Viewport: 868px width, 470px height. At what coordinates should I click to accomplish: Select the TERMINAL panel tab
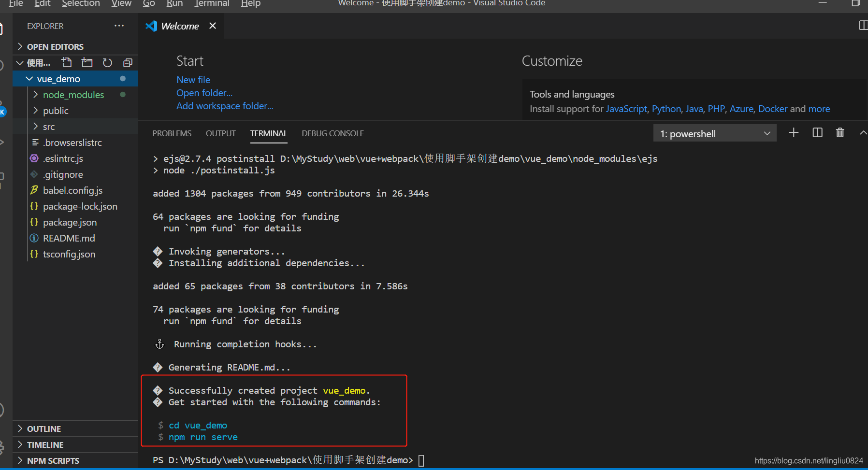(x=269, y=133)
